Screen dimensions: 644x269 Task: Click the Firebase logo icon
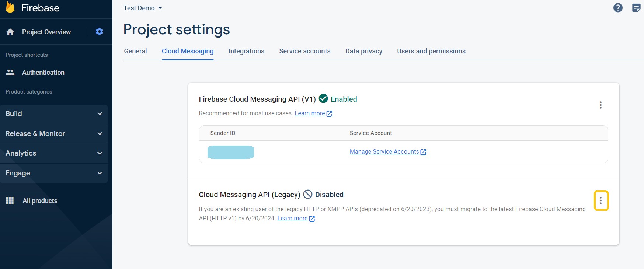click(x=10, y=7)
